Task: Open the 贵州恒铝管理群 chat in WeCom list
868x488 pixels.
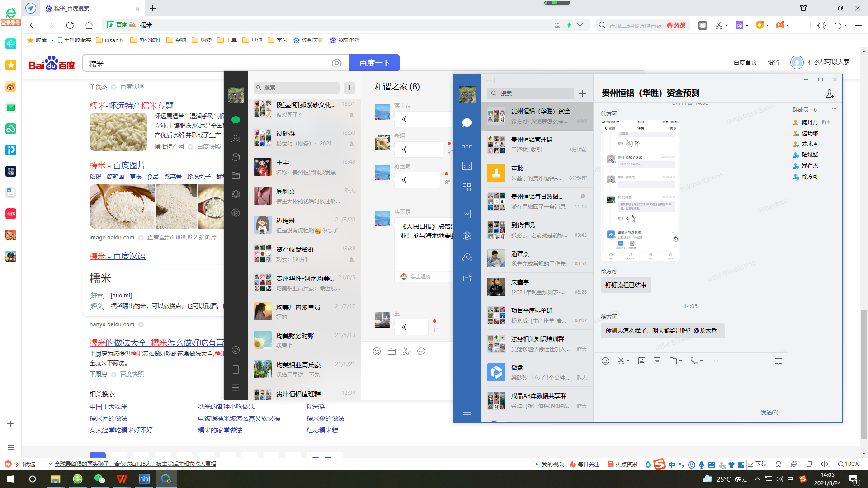Action: [x=537, y=145]
